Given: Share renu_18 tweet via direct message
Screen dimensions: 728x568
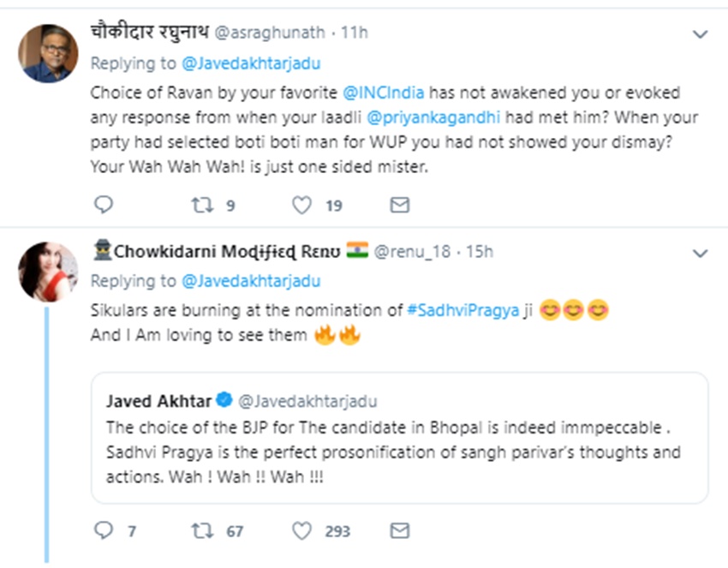Looking at the screenshot, I should tap(399, 531).
